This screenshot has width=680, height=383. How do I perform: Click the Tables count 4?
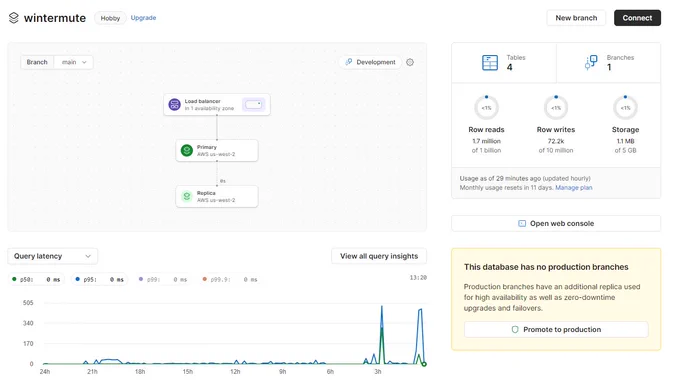[x=510, y=67]
